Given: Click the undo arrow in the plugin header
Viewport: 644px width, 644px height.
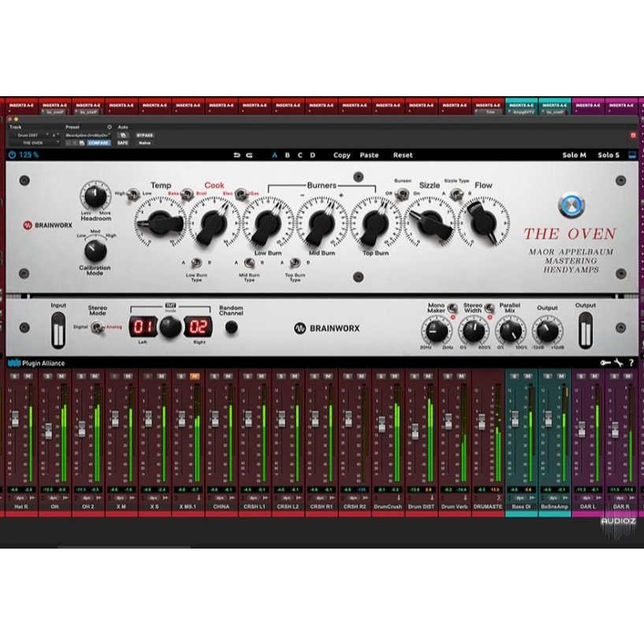Looking at the screenshot, I should 235,155.
